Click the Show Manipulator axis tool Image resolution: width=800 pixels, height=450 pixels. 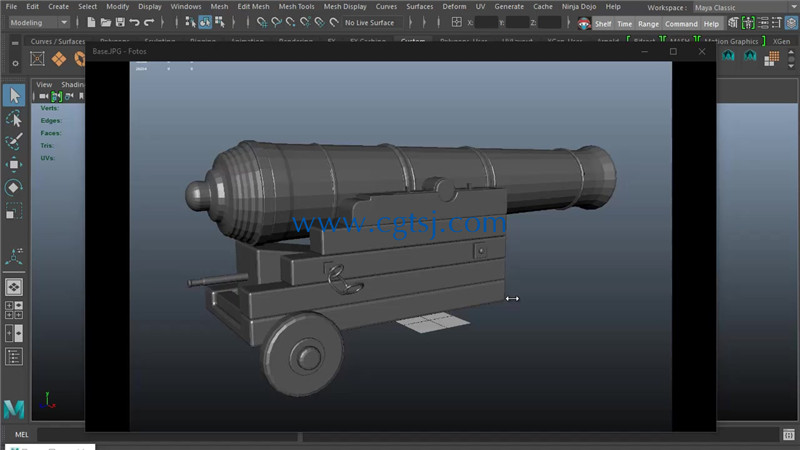[x=14, y=257]
